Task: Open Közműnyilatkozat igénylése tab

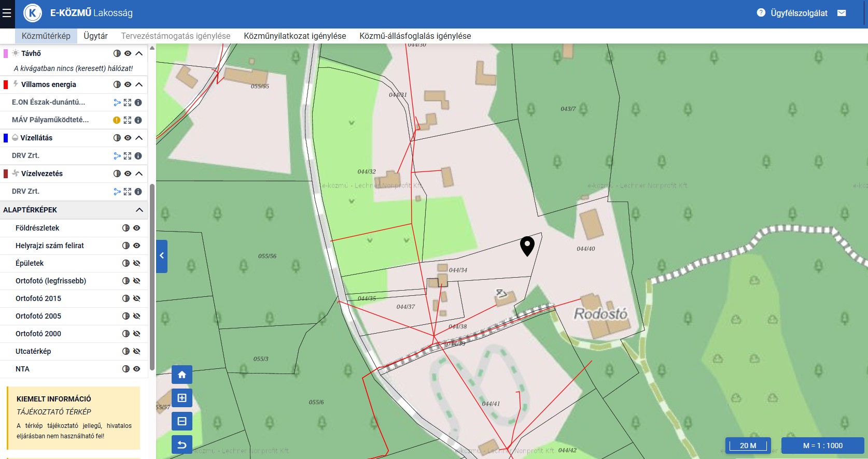Action: pyautogui.click(x=295, y=36)
